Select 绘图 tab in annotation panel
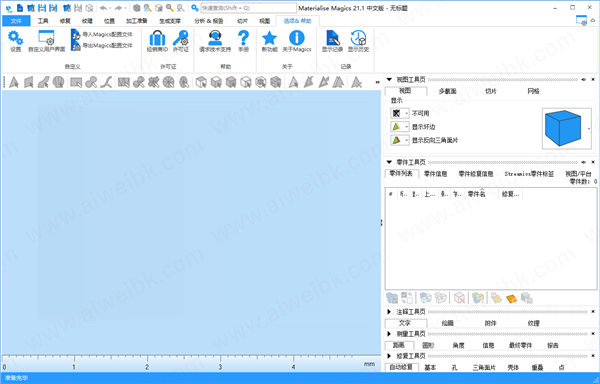This screenshot has width=600, height=384. (x=447, y=323)
